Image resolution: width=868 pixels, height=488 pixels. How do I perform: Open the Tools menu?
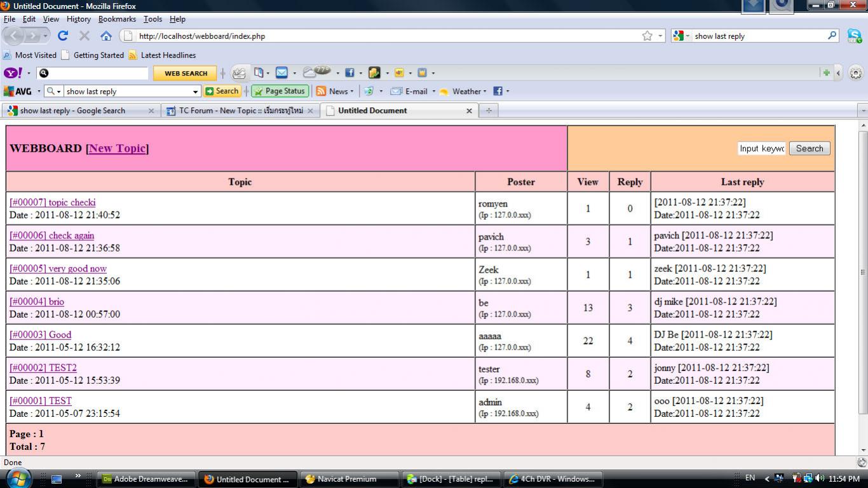[153, 19]
